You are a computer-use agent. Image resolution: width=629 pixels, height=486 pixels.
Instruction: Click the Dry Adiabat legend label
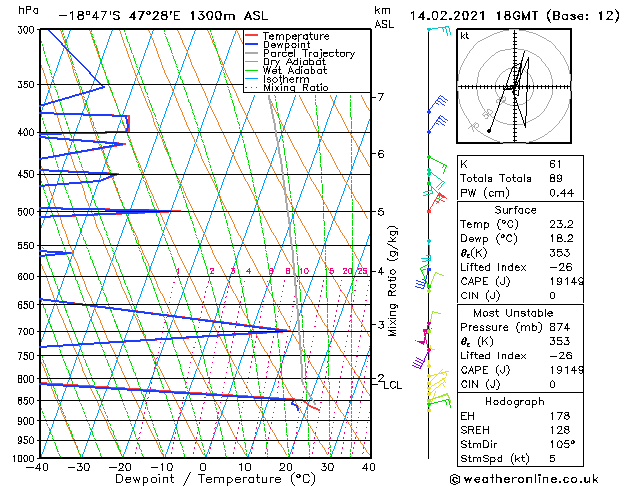294,62
